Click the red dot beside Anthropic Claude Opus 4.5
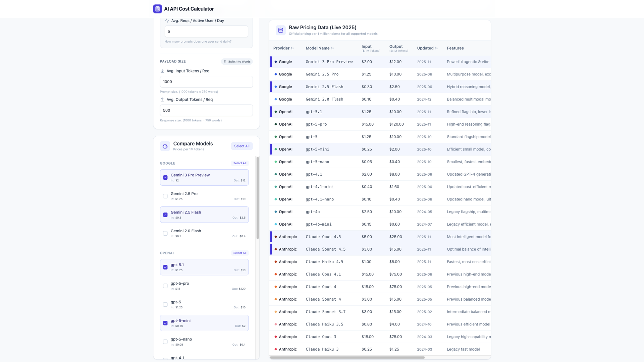Screen dimensions: 644x362 [276, 237]
